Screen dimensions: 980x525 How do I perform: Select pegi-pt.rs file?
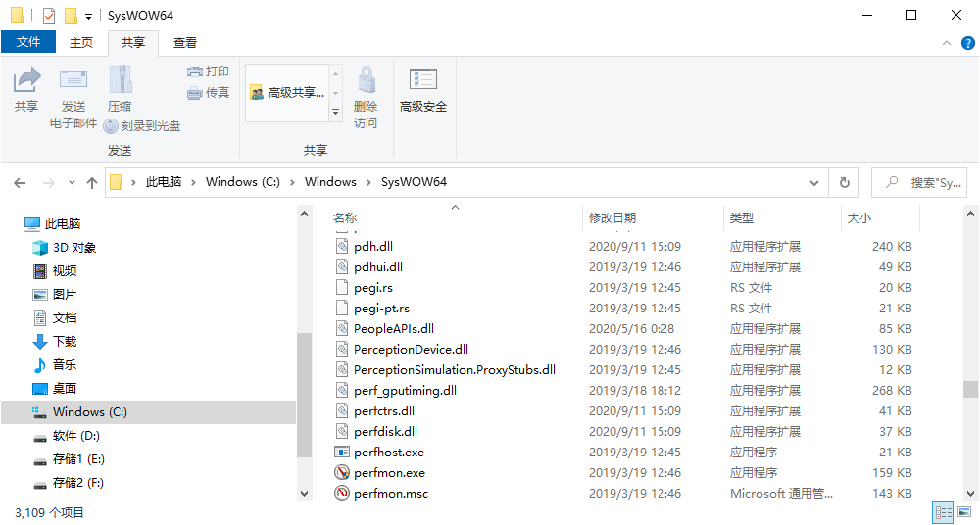click(382, 309)
